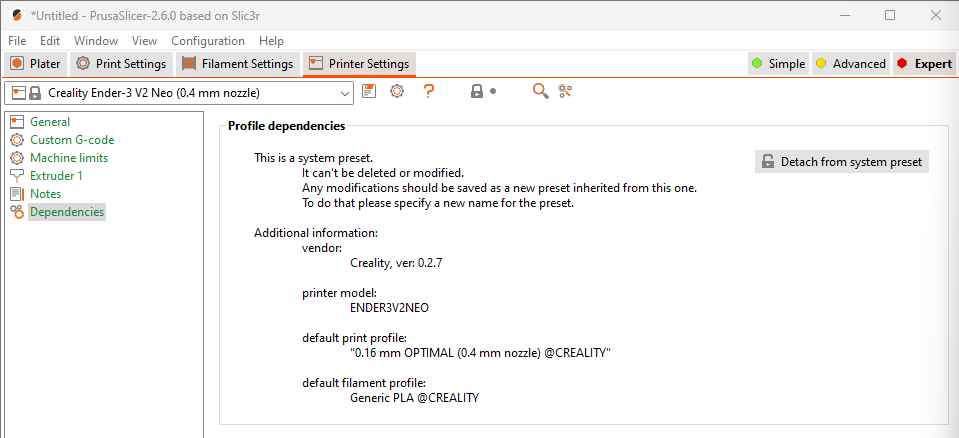Enable Expert mode
959x438 pixels.
tap(924, 64)
